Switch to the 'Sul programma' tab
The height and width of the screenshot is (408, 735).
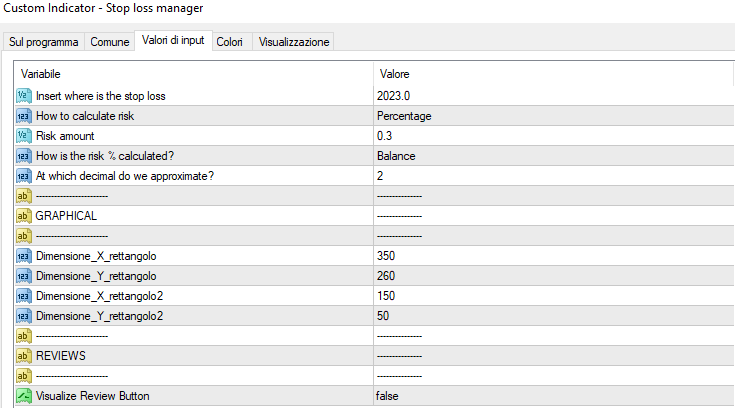coord(44,43)
